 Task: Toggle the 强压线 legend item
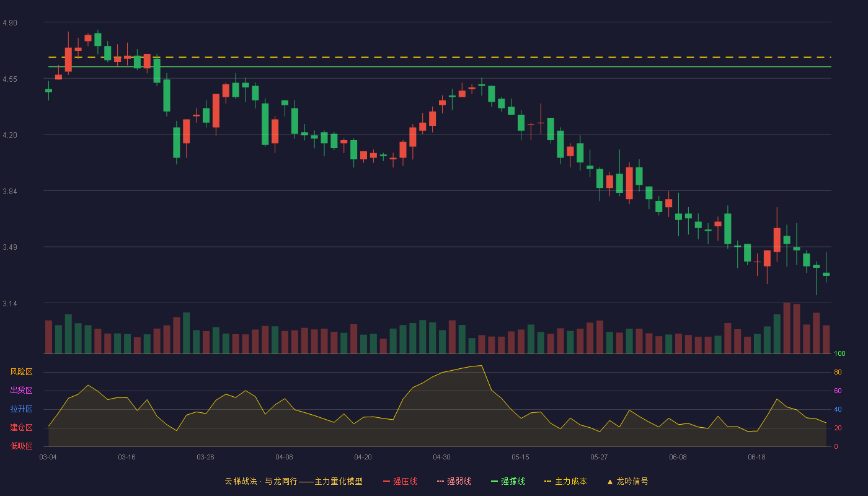(x=400, y=481)
